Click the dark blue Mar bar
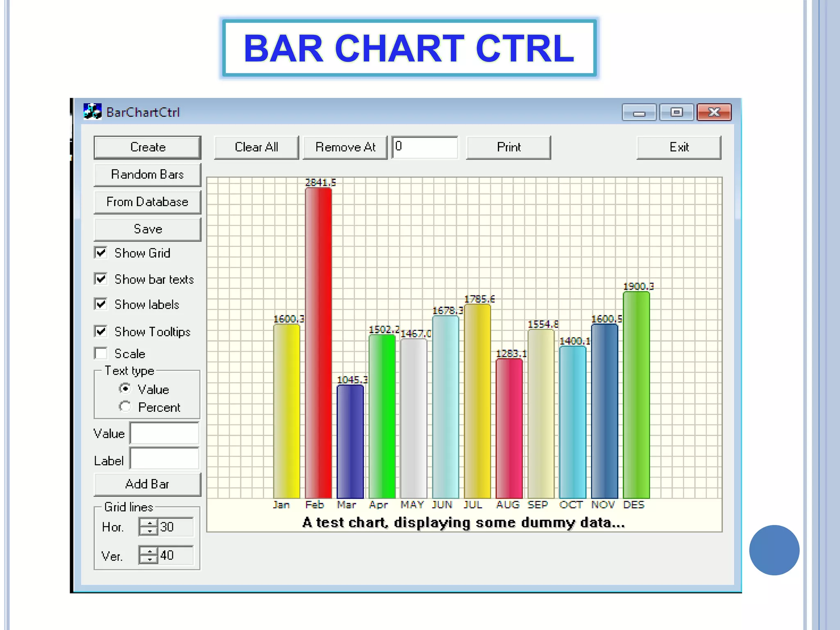 click(x=350, y=441)
